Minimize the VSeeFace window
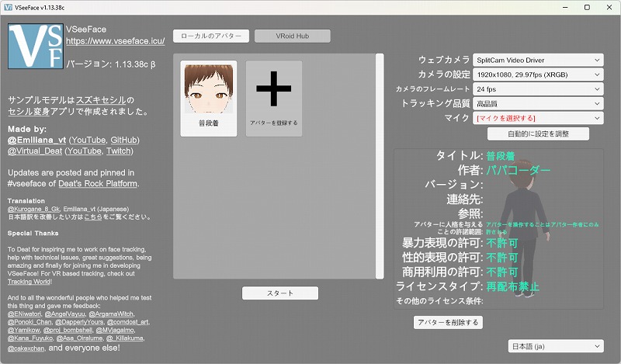Image resolution: width=621 pixels, height=364 pixels. click(565, 7)
